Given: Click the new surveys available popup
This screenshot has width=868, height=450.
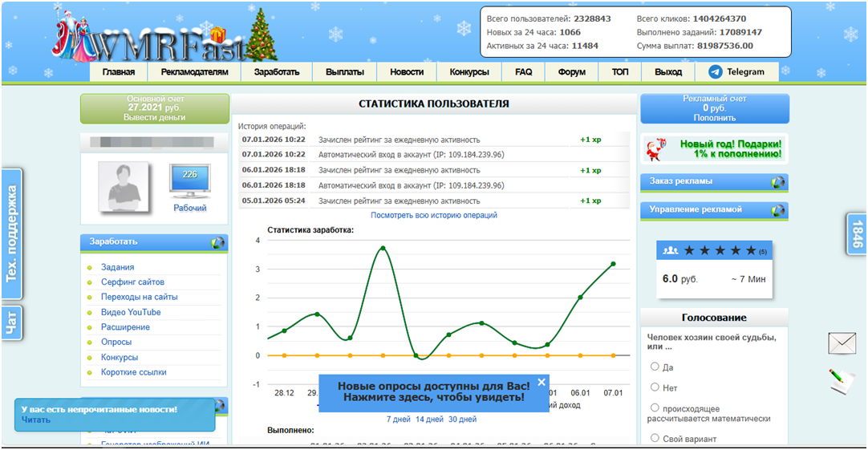Looking at the screenshot, I should (x=434, y=392).
